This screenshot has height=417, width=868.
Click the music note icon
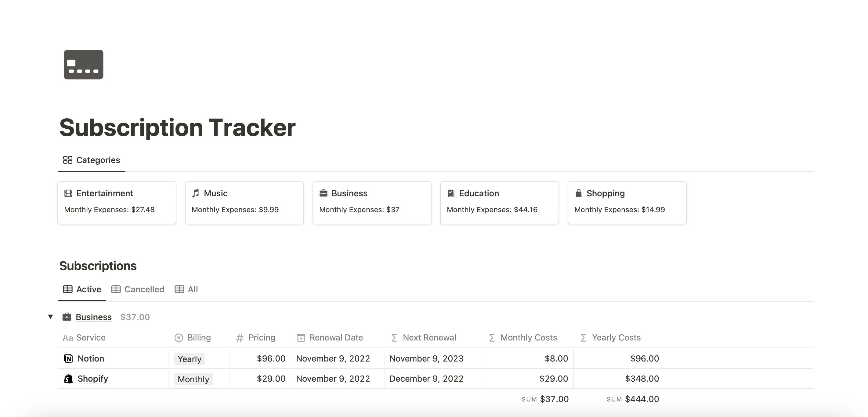click(196, 193)
